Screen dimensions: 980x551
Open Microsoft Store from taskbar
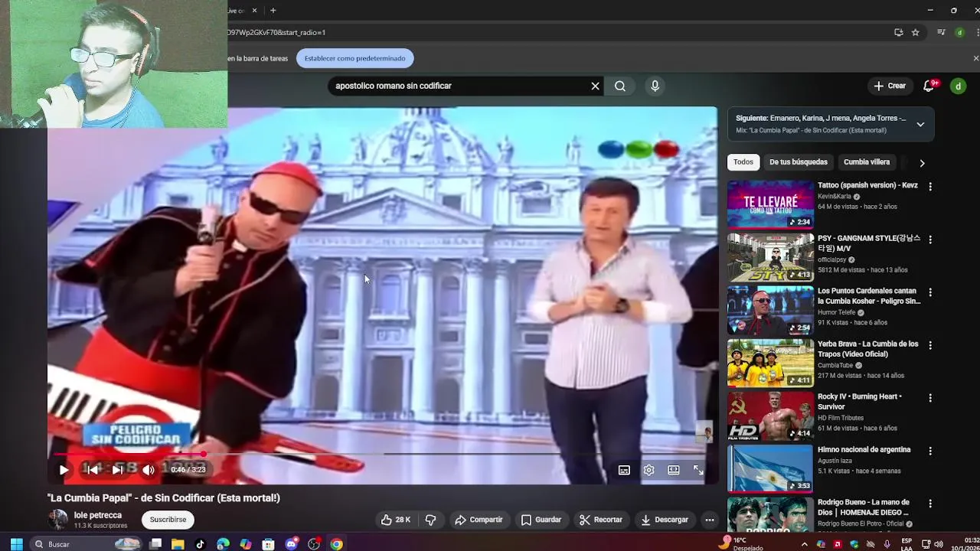[x=268, y=544]
